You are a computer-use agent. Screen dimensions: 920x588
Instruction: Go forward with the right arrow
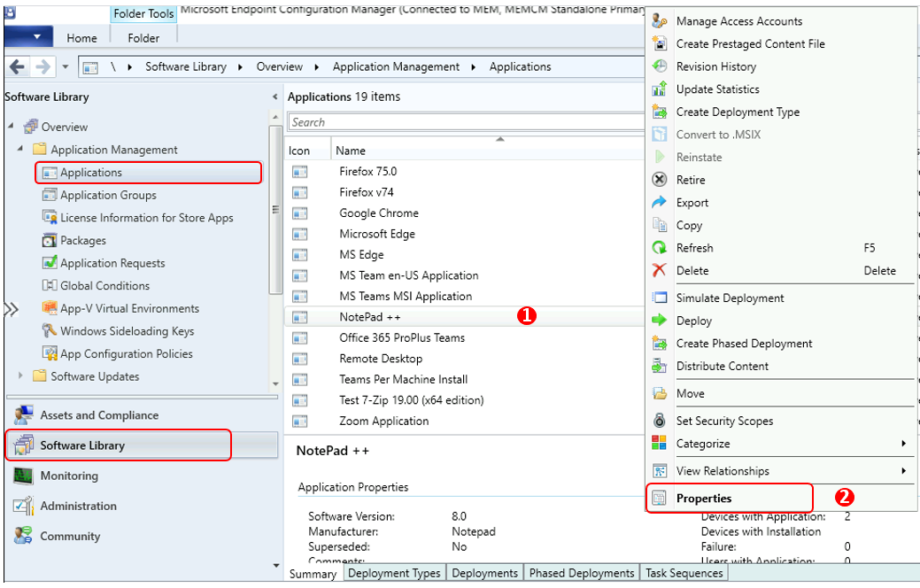[x=43, y=67]
